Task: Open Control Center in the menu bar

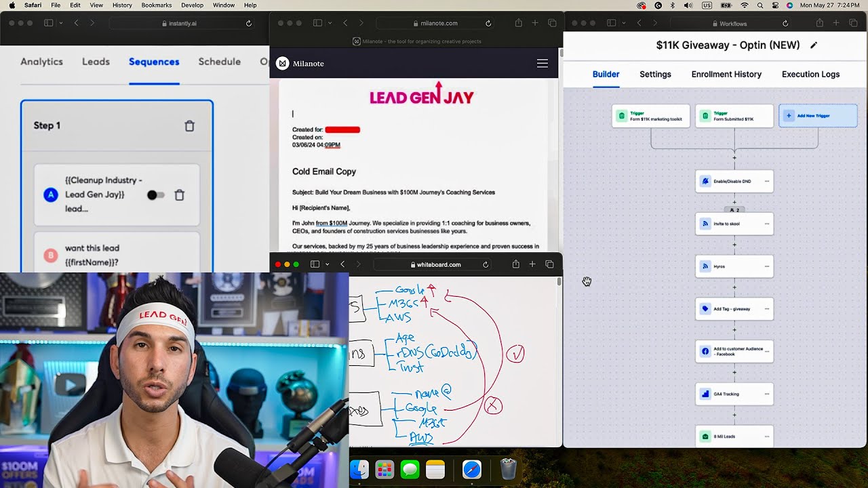Action: coord(775,5)
